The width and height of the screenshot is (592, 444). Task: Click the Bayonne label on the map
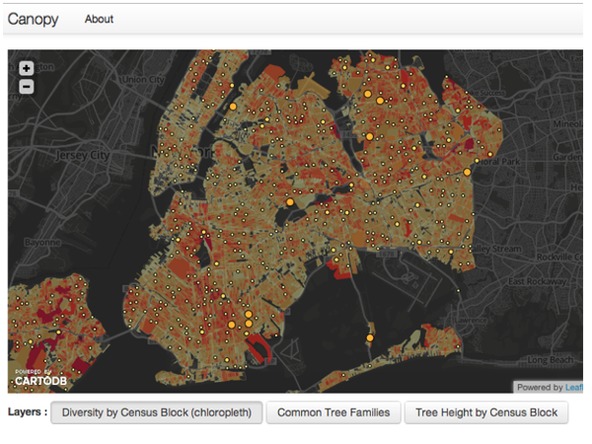42,242
